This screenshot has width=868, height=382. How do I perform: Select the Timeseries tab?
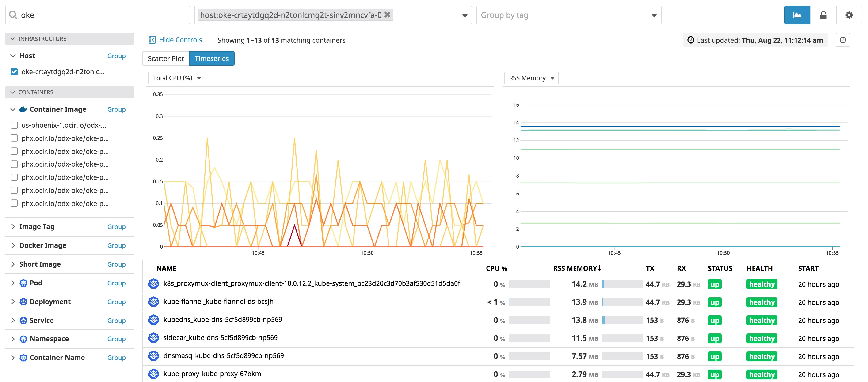click(212, 59)
